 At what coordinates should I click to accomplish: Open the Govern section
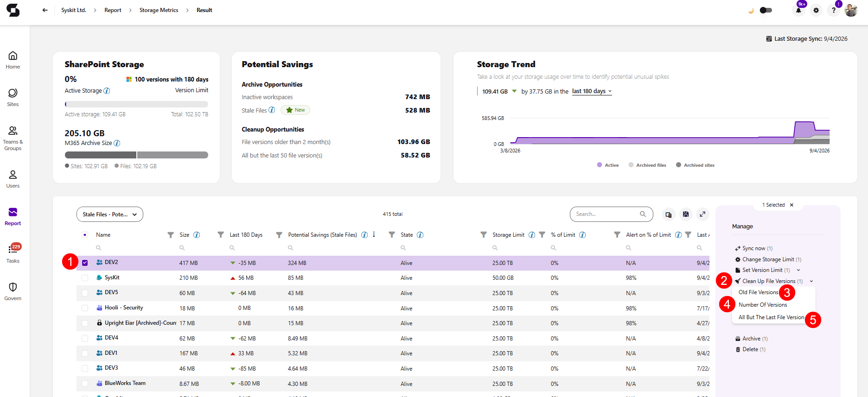pos(13,292)
